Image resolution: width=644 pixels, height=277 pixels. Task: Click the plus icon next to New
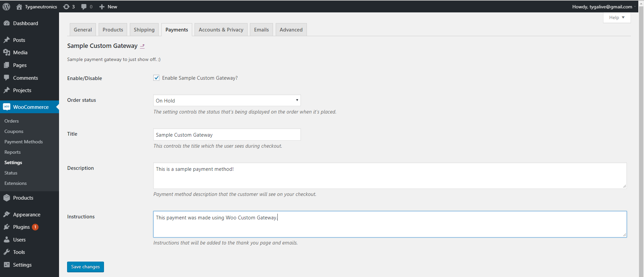(102, 7)
